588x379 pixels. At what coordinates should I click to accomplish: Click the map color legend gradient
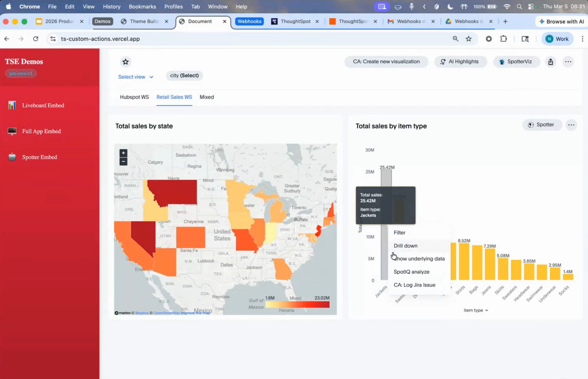pos(297,305)
